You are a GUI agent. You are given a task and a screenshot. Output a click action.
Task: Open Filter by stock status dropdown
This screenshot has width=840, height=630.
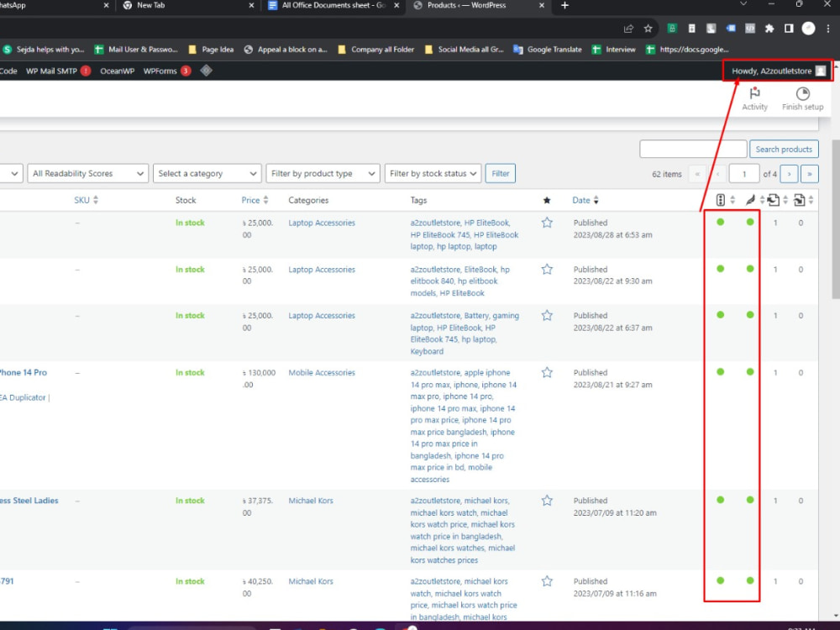pyautogui.click(x=433, y=173)
